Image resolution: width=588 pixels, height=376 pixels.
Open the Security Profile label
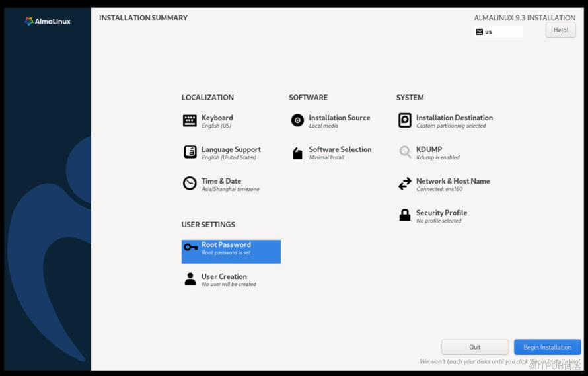coord(442,213)
